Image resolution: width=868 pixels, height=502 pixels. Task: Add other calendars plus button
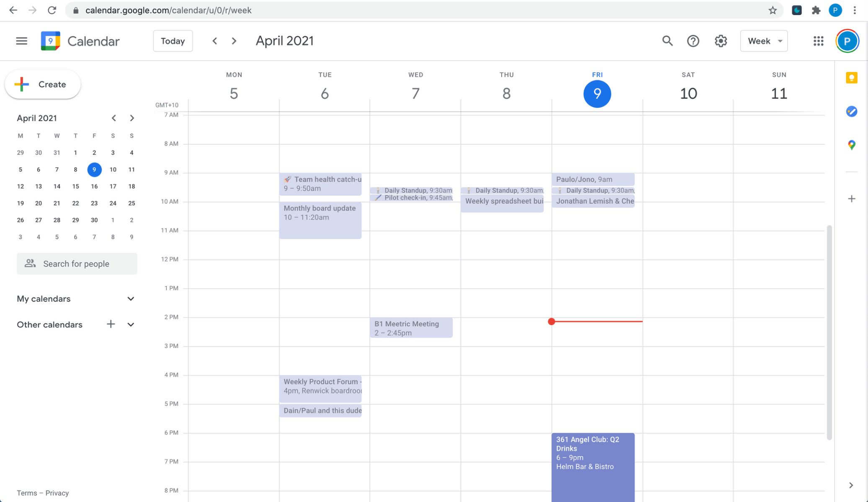click(111, 324)
